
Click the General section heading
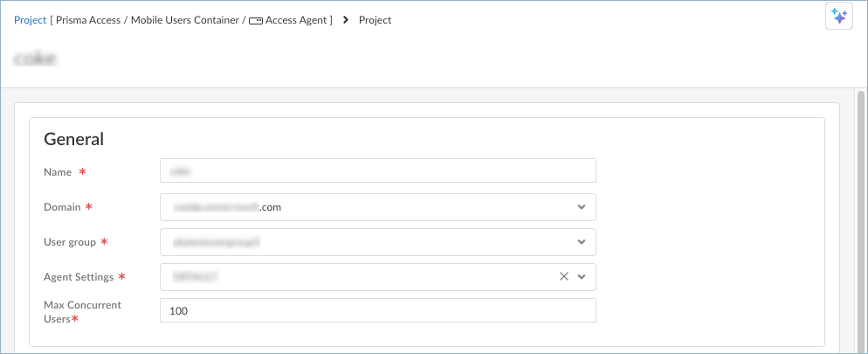74,139
